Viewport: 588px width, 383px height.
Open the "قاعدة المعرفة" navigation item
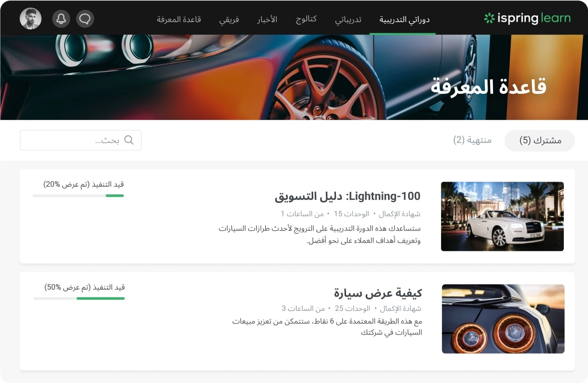point(180,19)
